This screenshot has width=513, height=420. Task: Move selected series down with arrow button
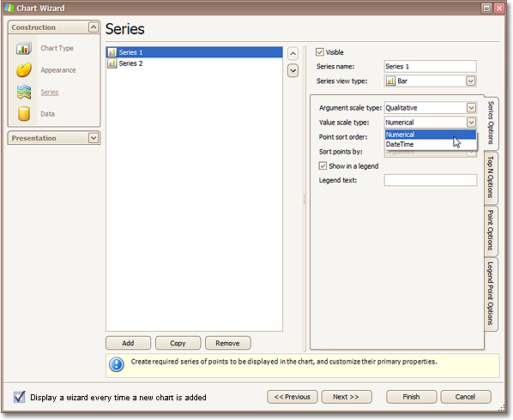293,70
